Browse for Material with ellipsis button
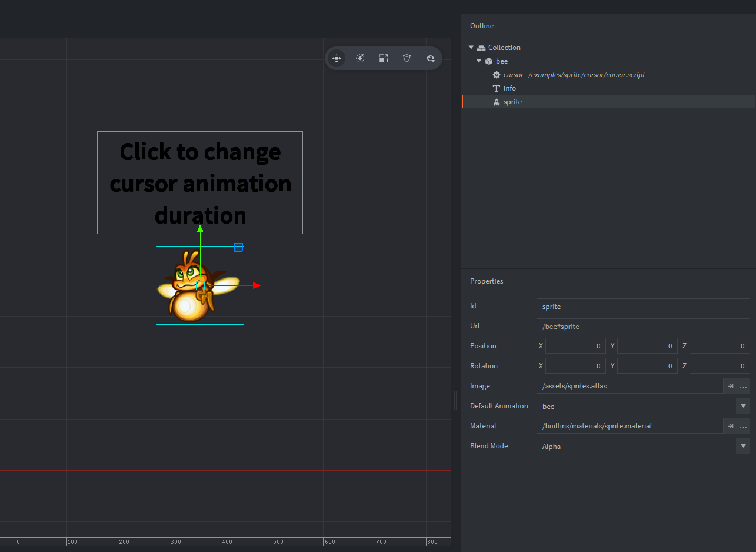This screenshot has height=552, width=756. [743, 426]
